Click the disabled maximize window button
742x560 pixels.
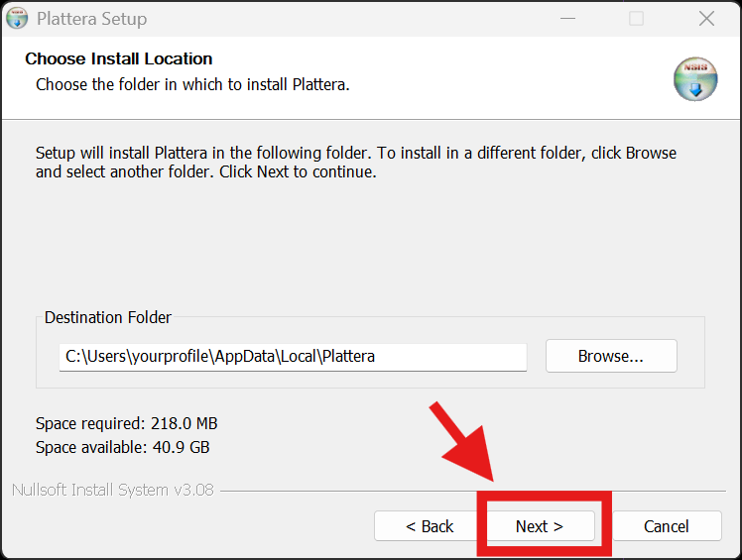tap(636, 18)
